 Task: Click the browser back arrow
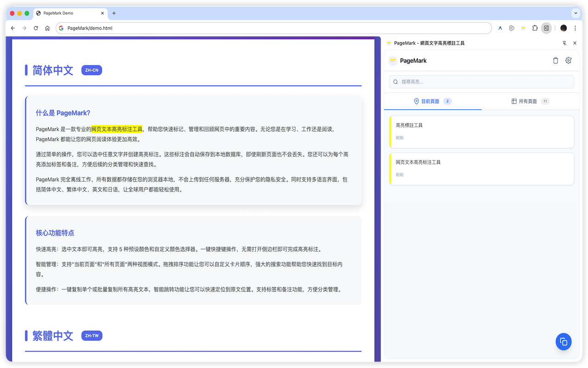click(13, 28)
